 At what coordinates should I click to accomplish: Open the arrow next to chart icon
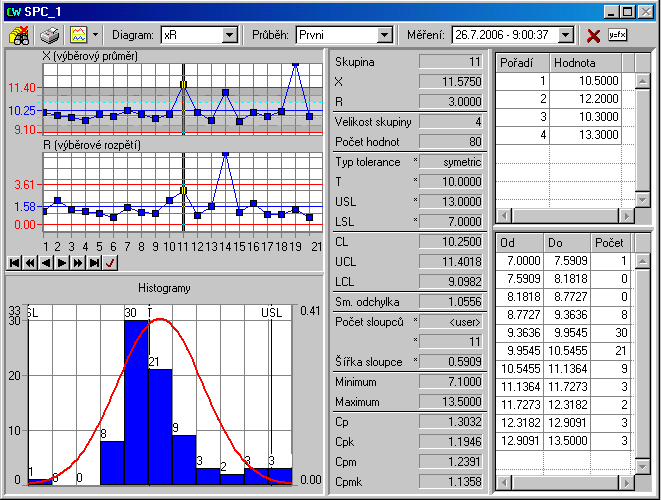95,35
